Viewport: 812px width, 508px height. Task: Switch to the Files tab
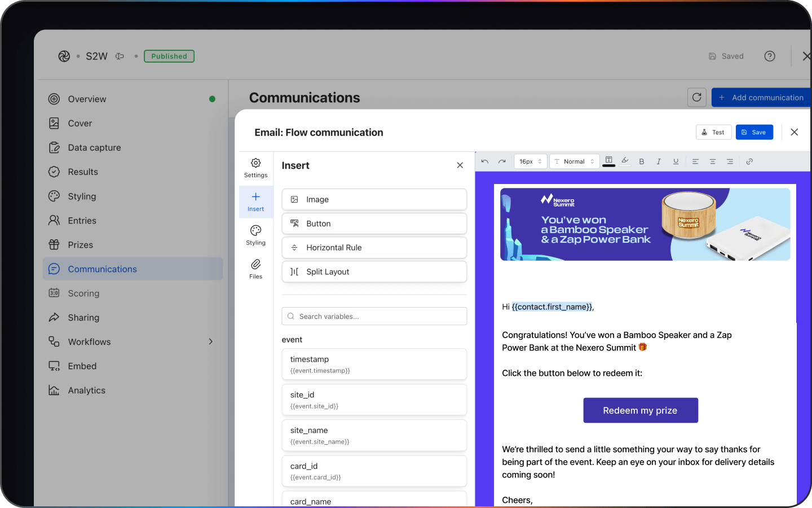click(255, 269)
